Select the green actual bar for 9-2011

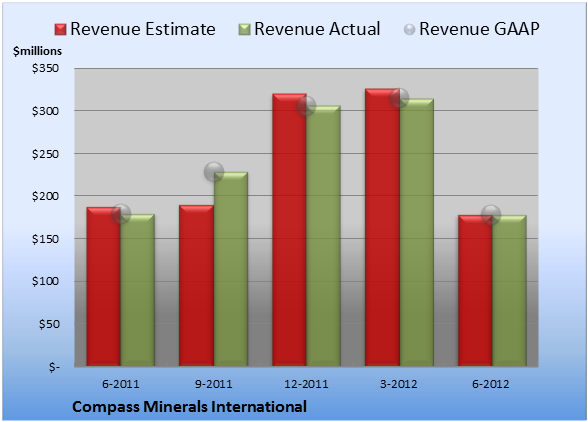[231, 269]
